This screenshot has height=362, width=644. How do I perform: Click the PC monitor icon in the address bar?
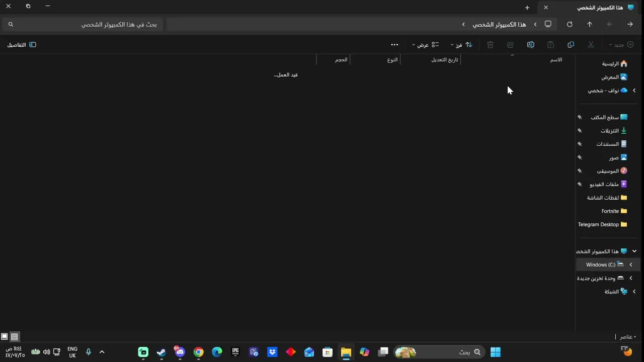click(x=548, y=24)
